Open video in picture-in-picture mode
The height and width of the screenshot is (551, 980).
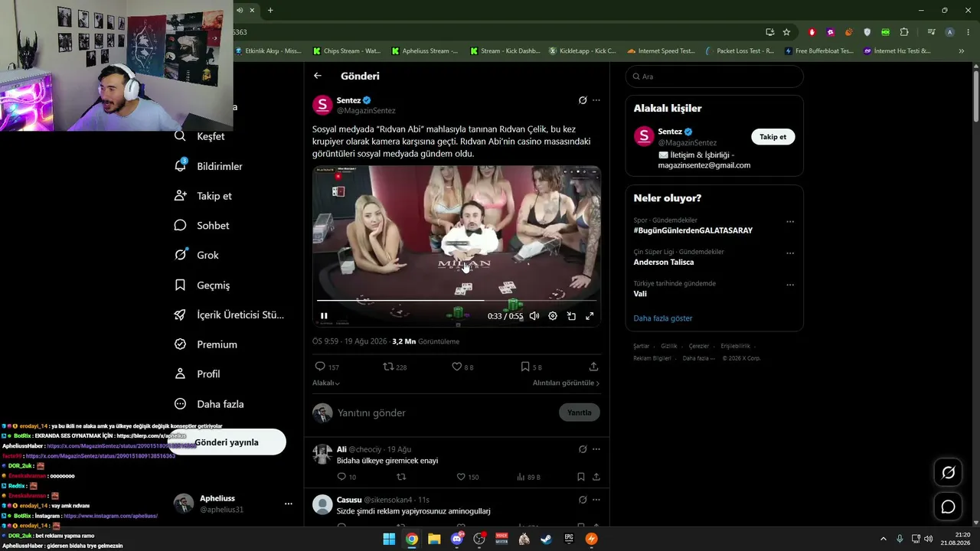click(x=571, y=316)
